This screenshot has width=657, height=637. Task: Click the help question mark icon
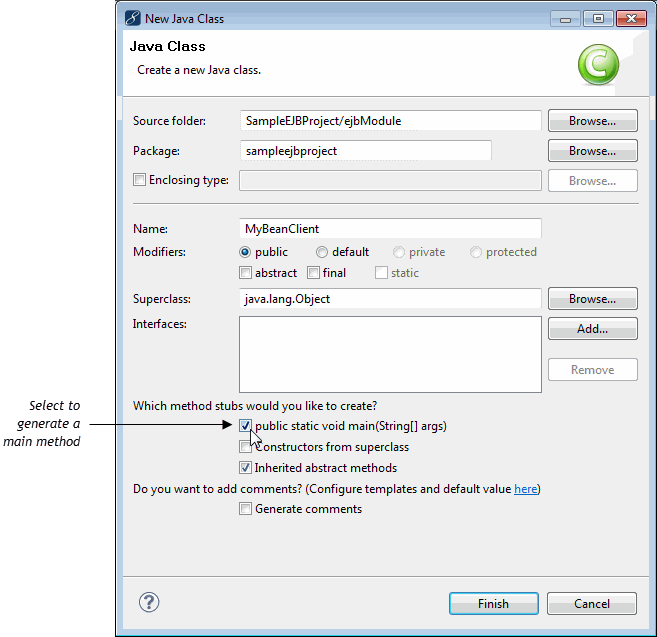click(149, 602)
